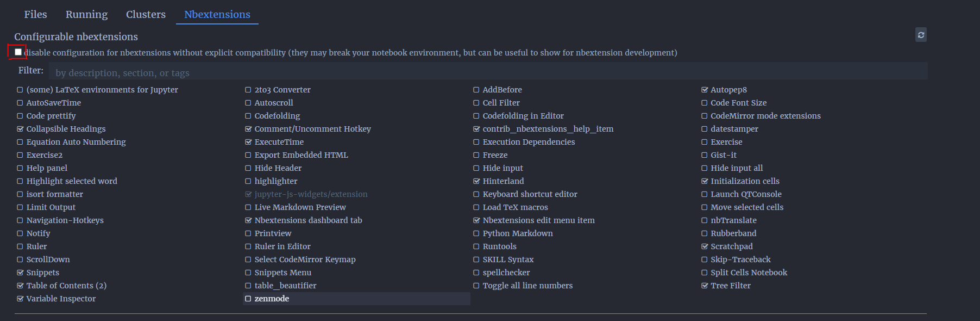Select the Nbextensions tab
Screen dimensions: 980x321
coord(217,14)
